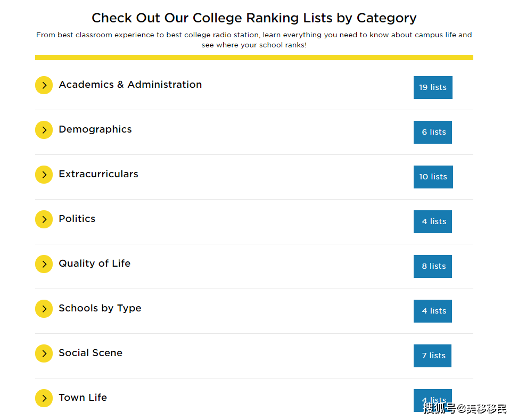Open the 10 lists button
This screenshot has width=518, height=420.
click(433, 177)
